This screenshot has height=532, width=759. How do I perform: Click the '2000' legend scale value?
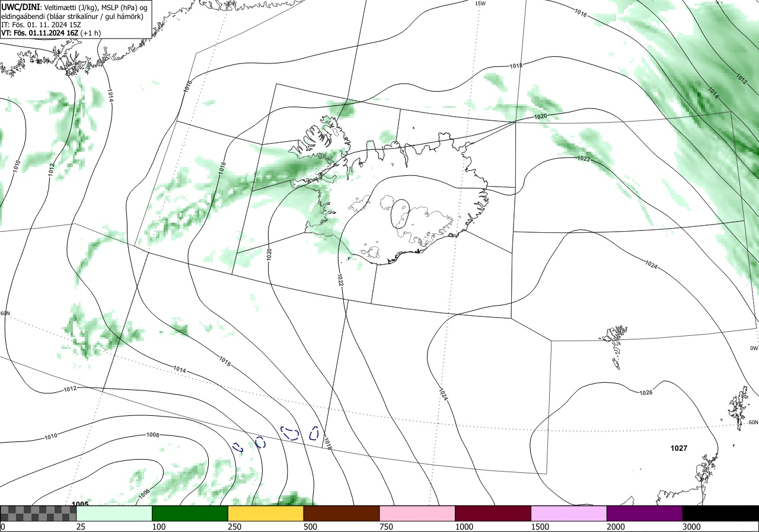coord(616,527)
